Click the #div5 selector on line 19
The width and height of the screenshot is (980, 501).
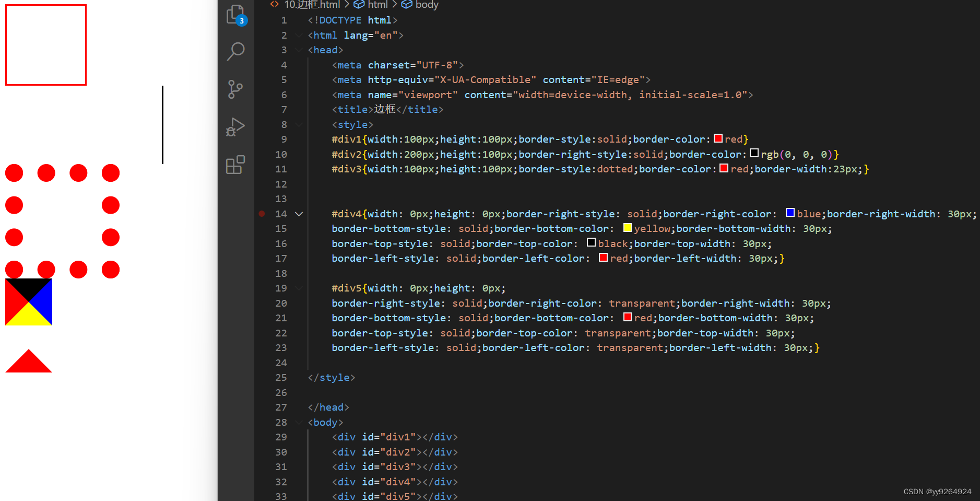point(347,288)
